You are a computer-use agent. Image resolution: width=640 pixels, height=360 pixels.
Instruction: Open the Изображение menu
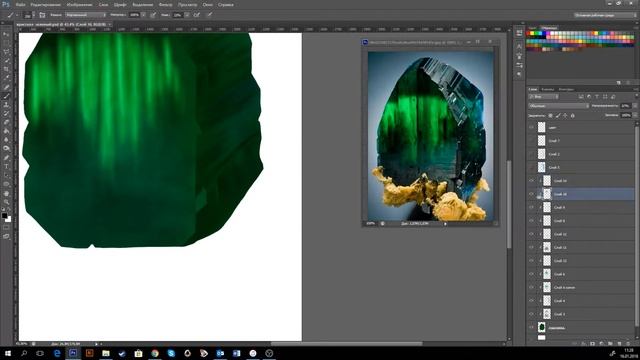(79, 4)
